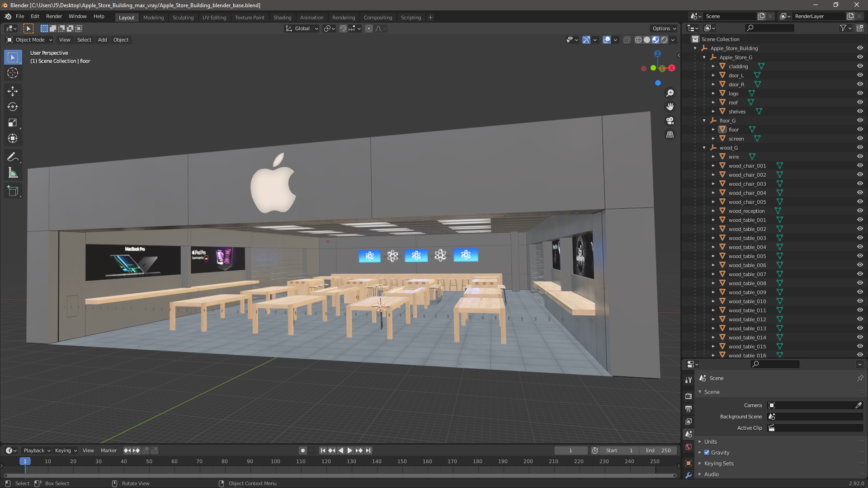This screenshot has height=488, width=868.
Task: Open the Tool properties tab
Action: click(x=689, y=380)
